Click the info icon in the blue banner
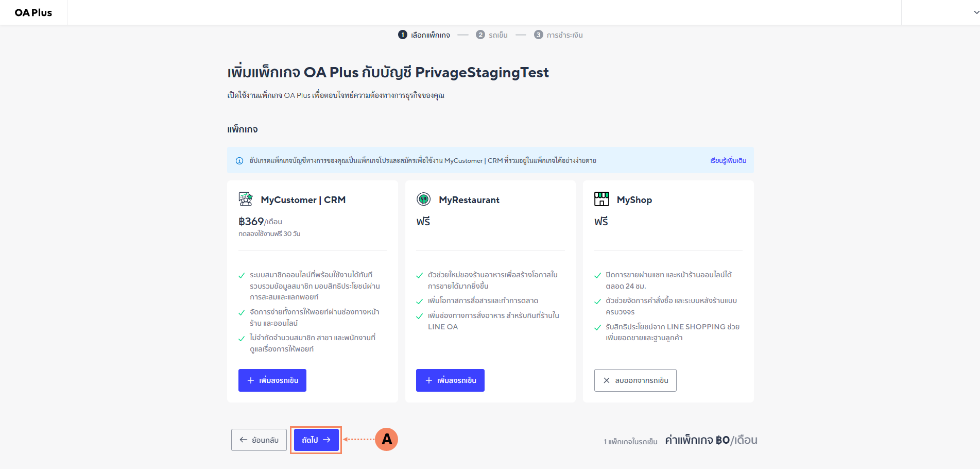The height and width of the screenshot is (469, 980). point(239,161)
